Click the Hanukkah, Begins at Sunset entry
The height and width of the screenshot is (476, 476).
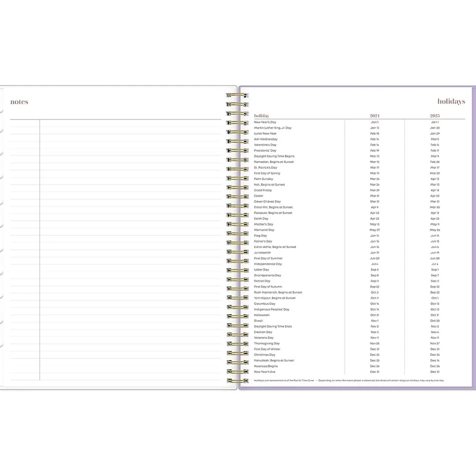point(274,360)
